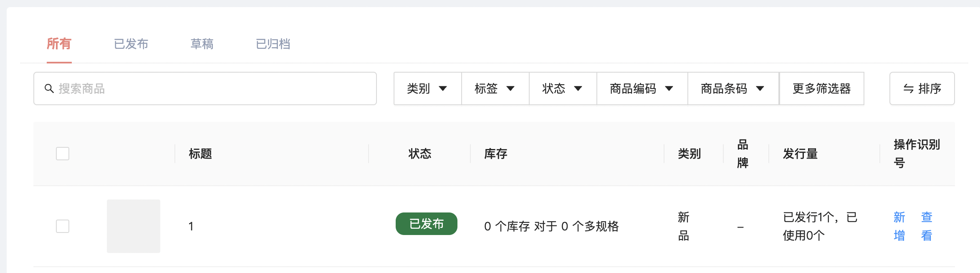Expand the 状态 filter dropdown
This screenshot has height=273, width=980.
[563, 88]
